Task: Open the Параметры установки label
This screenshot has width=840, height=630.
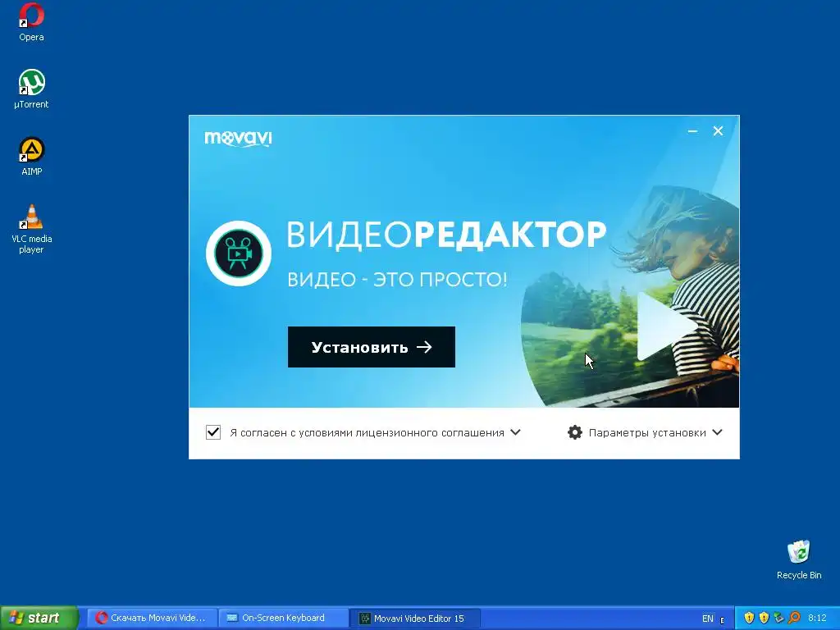Action: click(x=647, y=433)
